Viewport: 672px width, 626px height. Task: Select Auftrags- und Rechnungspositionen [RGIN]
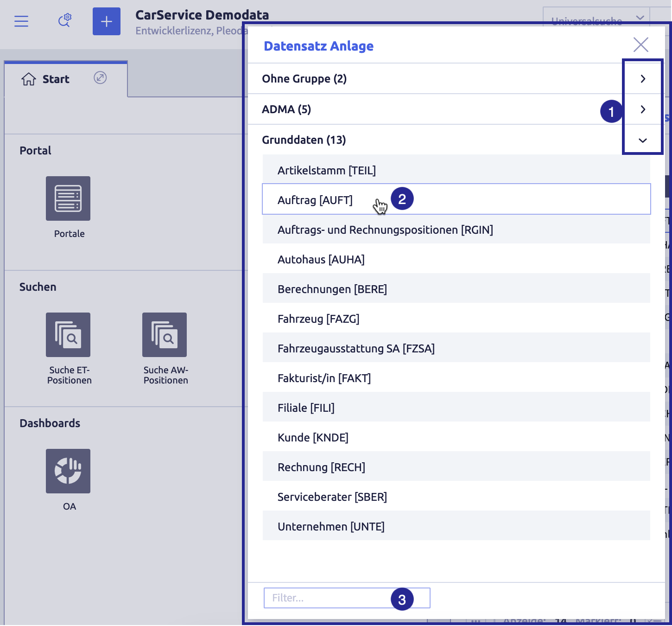click(456, 230)
